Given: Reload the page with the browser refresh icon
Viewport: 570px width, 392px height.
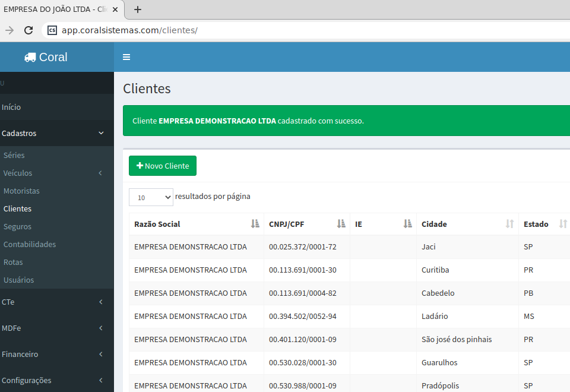Looking at the screenshot, I should (x=28, y=30).
